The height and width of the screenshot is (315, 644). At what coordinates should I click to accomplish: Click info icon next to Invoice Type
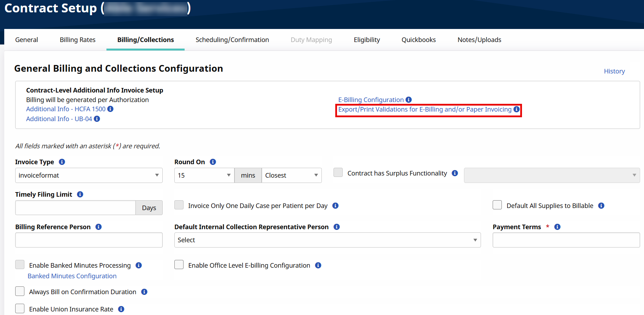62,162
